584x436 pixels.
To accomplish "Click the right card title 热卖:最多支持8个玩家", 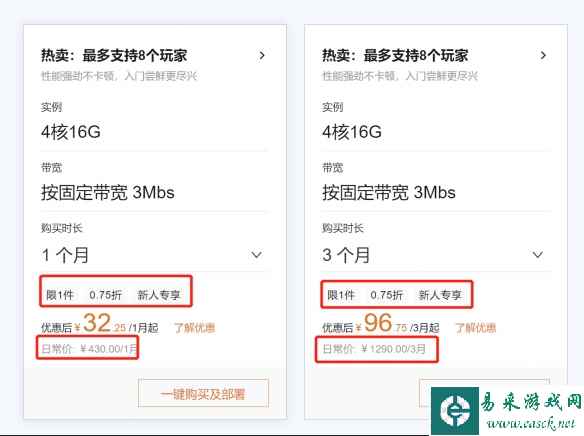I will click(395, 56).
